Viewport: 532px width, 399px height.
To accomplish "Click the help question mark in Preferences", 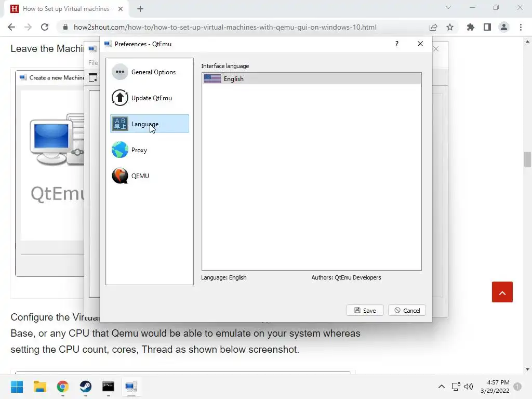I will 396,44.
